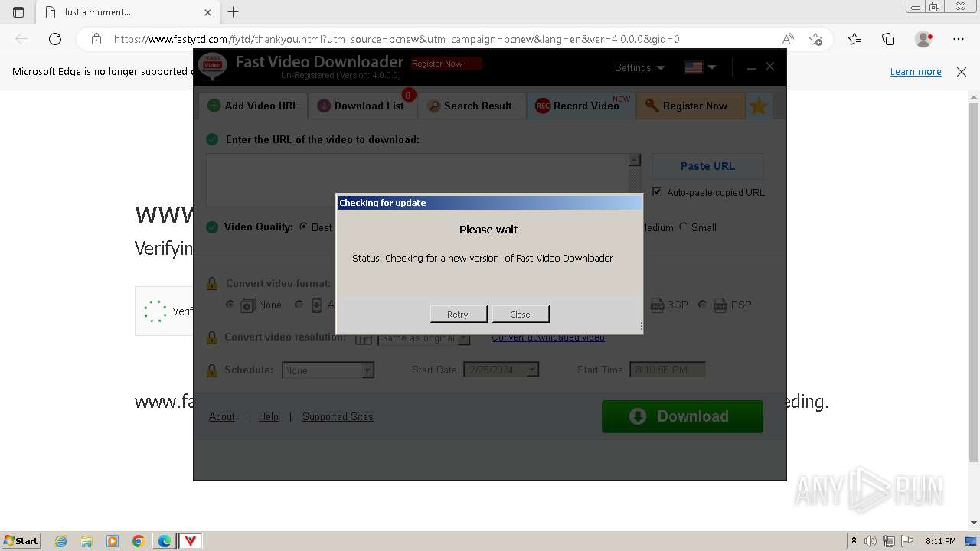Screen dimensions: 980x551
Task: Select the Small video quality option
Action: click(684, 227)
